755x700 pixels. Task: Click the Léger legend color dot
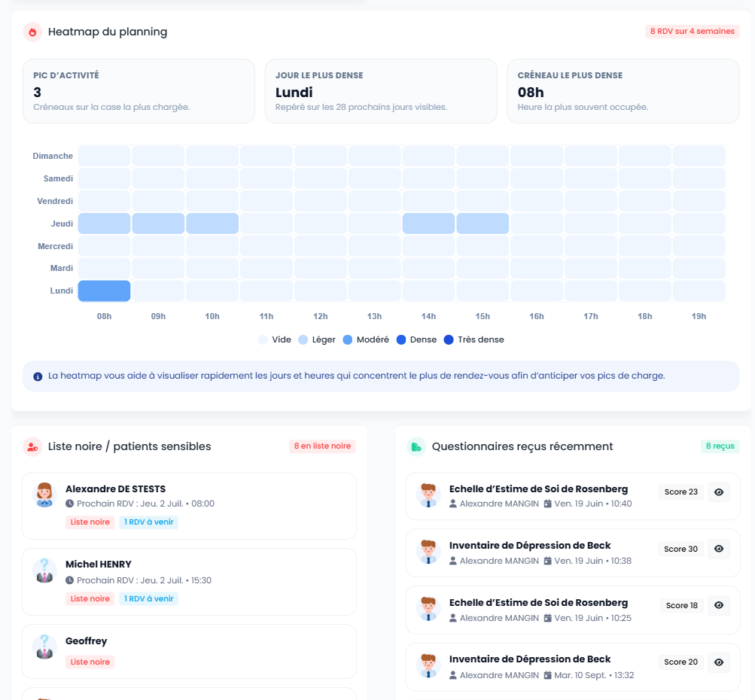[303, 340]
